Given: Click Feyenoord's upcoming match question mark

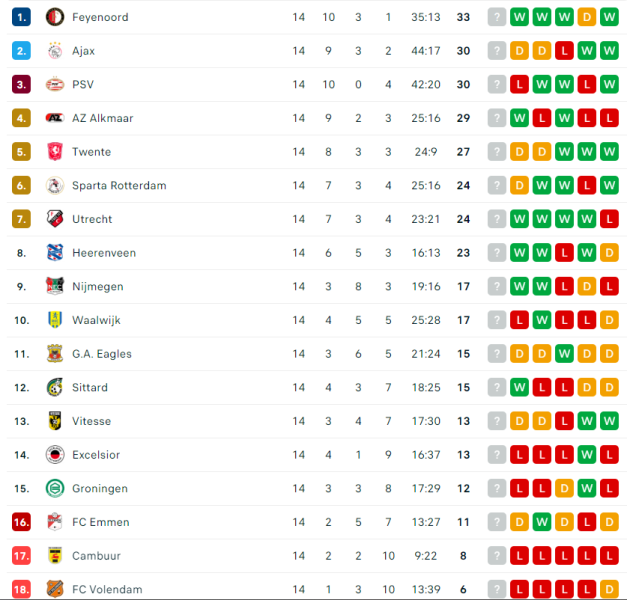Looking at the screenshot, I should tap(497, 17).
